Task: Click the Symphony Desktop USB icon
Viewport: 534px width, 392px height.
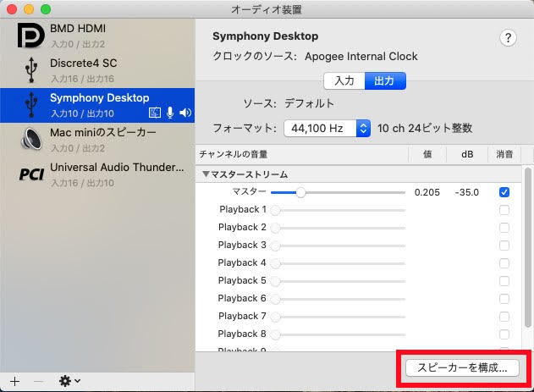Action: (x=31, y=105)
